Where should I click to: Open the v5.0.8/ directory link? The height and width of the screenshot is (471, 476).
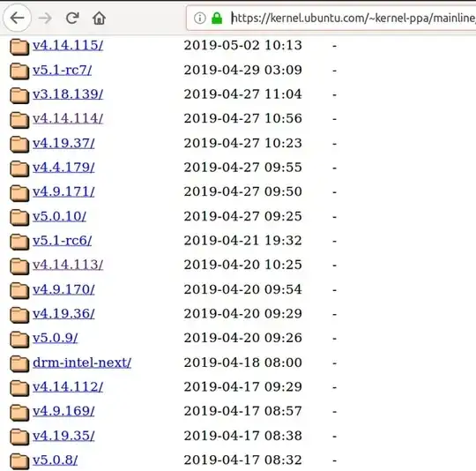(55, 460)
